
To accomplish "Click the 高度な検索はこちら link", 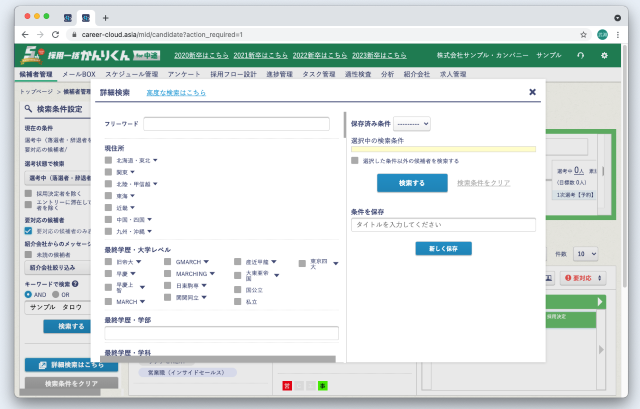I will pos(176,92).
